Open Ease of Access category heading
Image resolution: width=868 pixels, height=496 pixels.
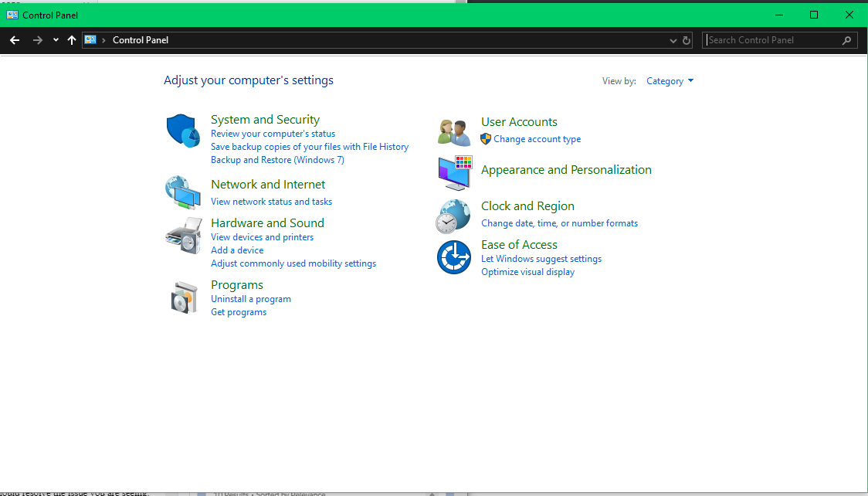pyautogui.click(x=519, y=245)
